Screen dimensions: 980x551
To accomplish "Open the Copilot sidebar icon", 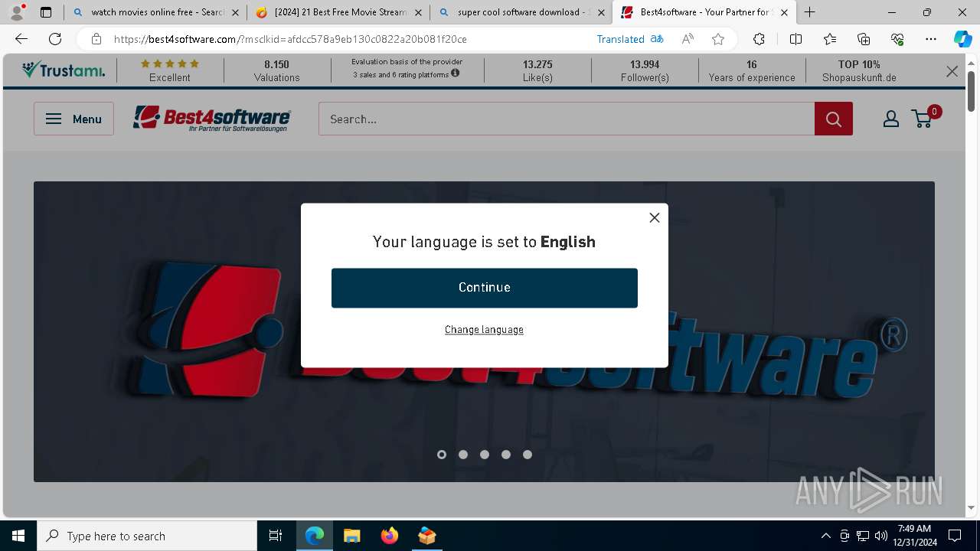I will 962,39.
